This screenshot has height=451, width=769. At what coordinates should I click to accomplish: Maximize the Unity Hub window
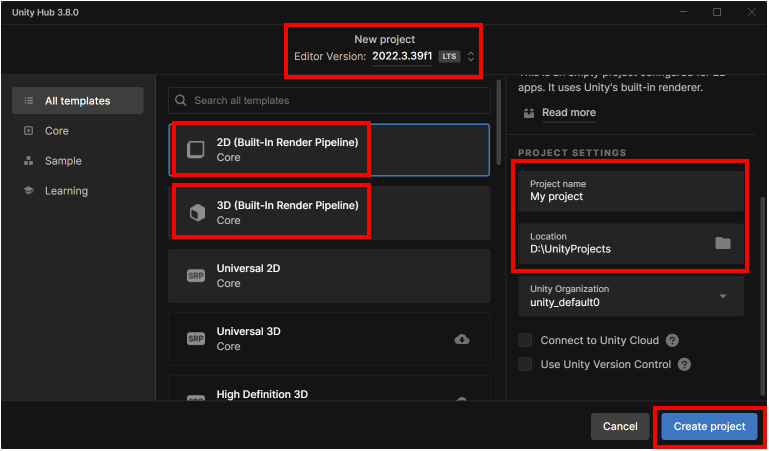[x=717, y=12]
